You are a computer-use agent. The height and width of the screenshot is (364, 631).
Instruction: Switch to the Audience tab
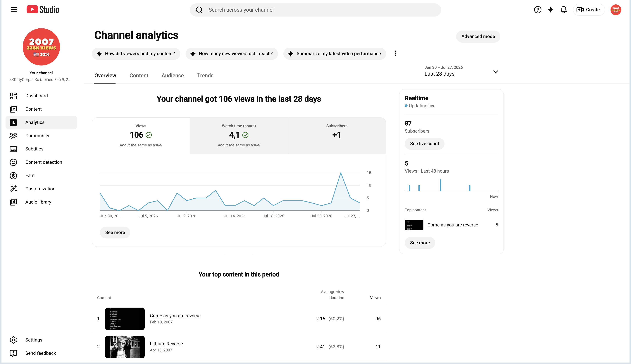173,75
